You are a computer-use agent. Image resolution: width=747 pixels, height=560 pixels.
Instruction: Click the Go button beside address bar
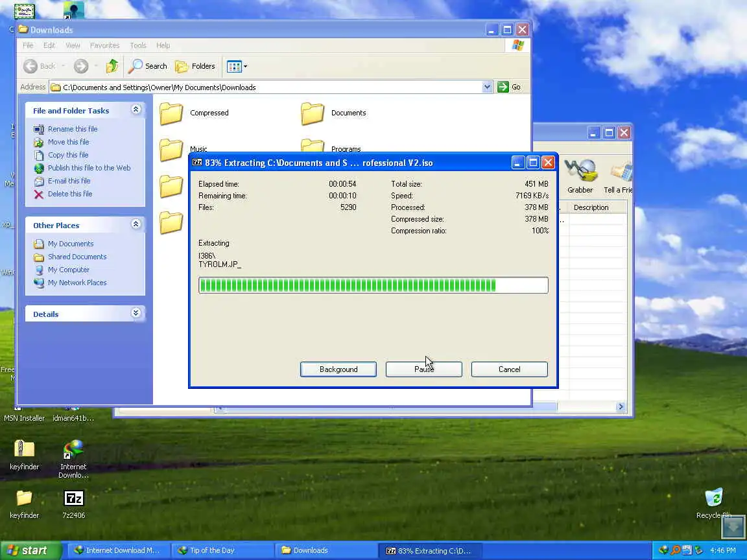[509, 87]
